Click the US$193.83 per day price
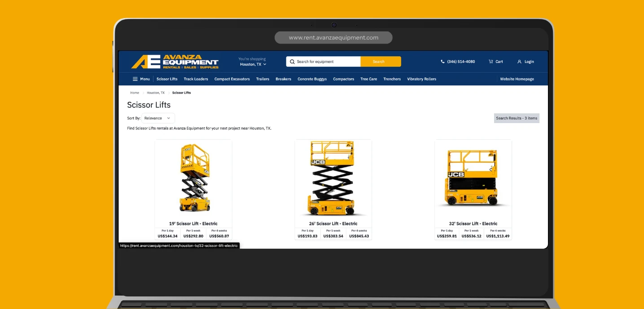644x309 pixels. 307,236
